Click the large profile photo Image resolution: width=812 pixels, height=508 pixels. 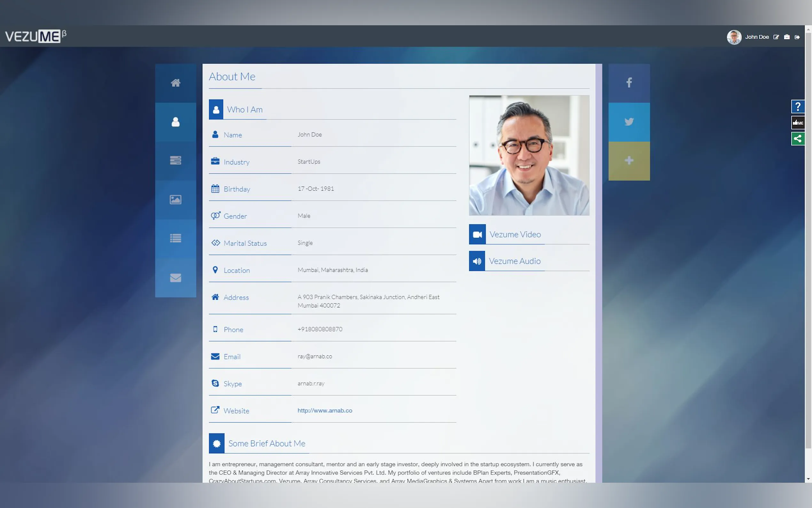point(529,155)
